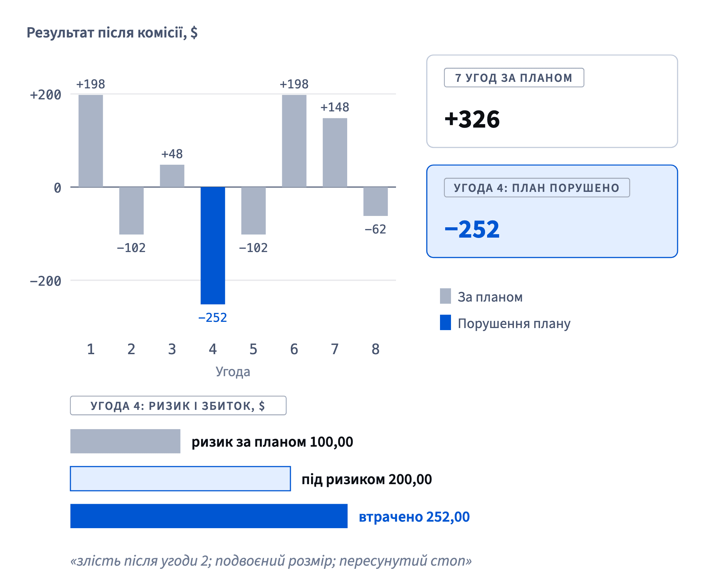
Task: Select the +148 bar for deal 7
Action: 335,153
